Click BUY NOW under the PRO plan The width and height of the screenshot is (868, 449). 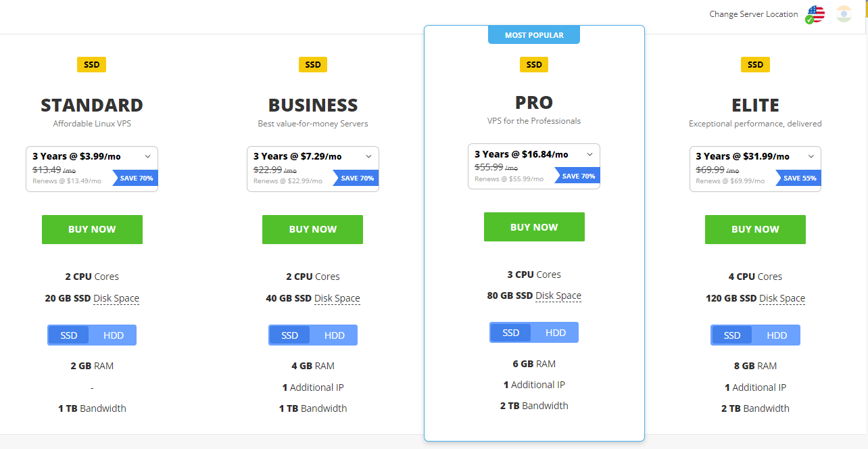(534, 227)
